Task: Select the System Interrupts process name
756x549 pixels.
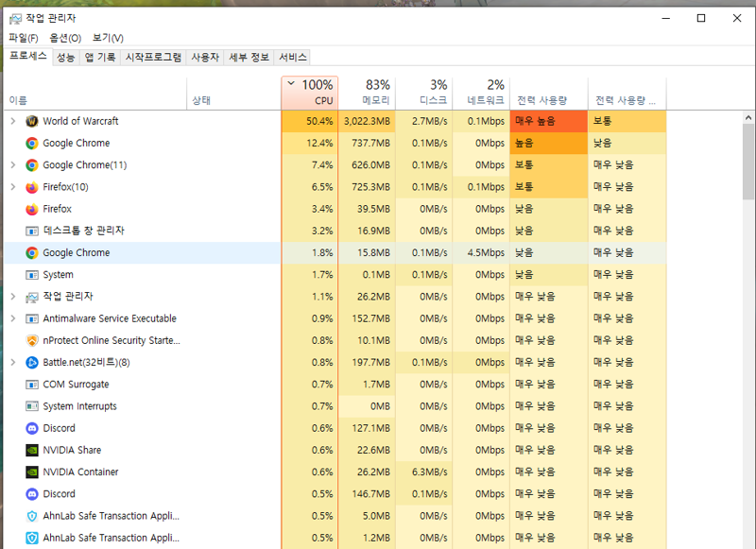Action: 79,406
